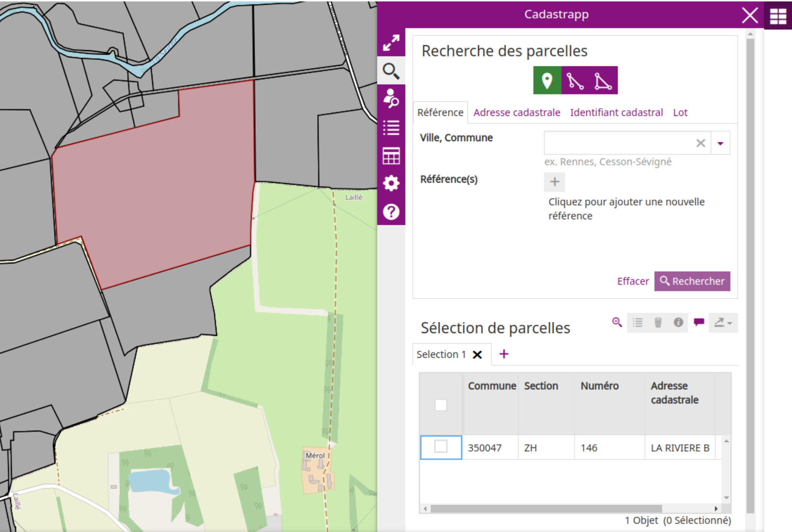Show parcel information with info icon
792x532 pixels.
(678, 322)
